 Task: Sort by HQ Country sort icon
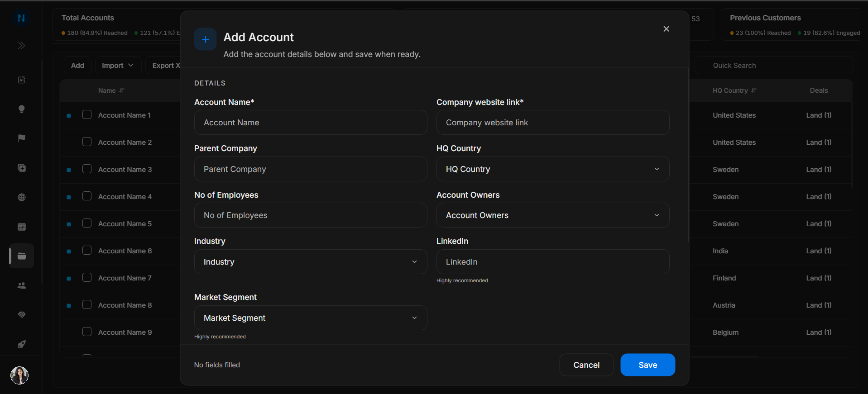pos(753,90)
